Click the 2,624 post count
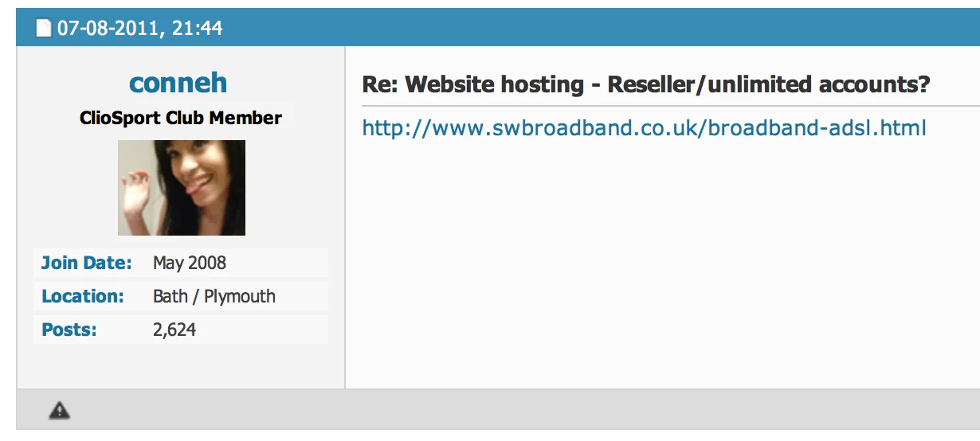 [x=174, y=330]
